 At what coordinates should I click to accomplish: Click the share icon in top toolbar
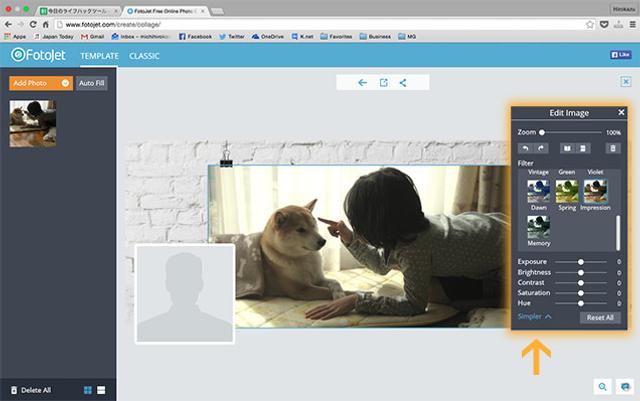click(403, 83)
